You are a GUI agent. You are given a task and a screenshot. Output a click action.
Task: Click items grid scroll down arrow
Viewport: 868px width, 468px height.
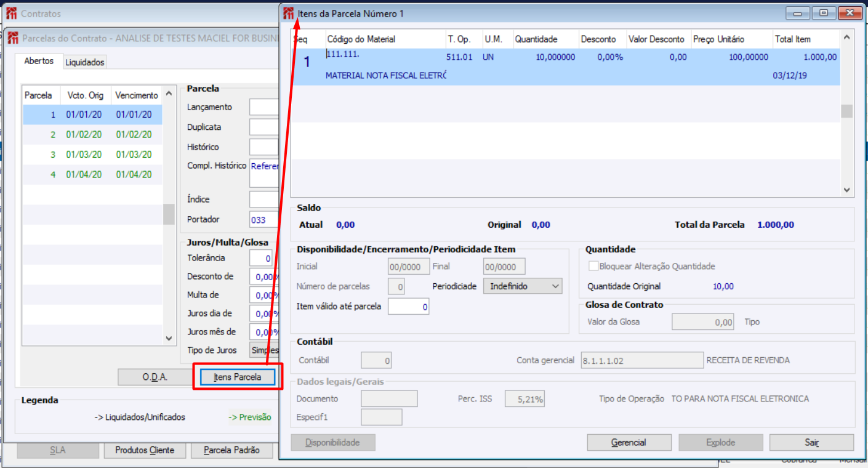pos(847,190)
